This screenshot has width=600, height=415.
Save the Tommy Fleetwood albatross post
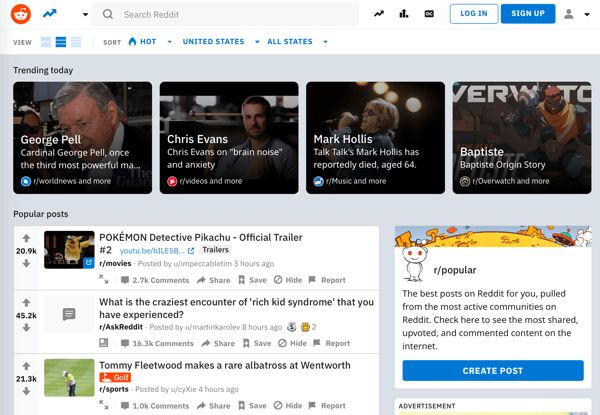coord(252,405)
